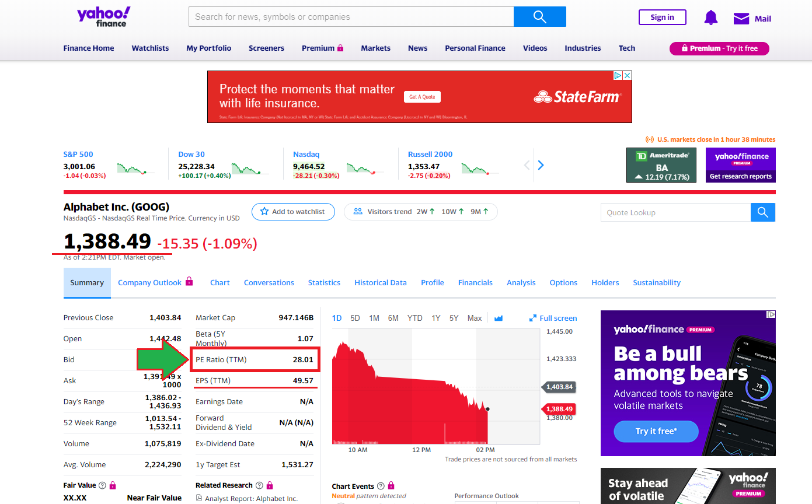812x504 pixels.
Task: Click the Fair Value help question icon
Action: click(102, 485)
